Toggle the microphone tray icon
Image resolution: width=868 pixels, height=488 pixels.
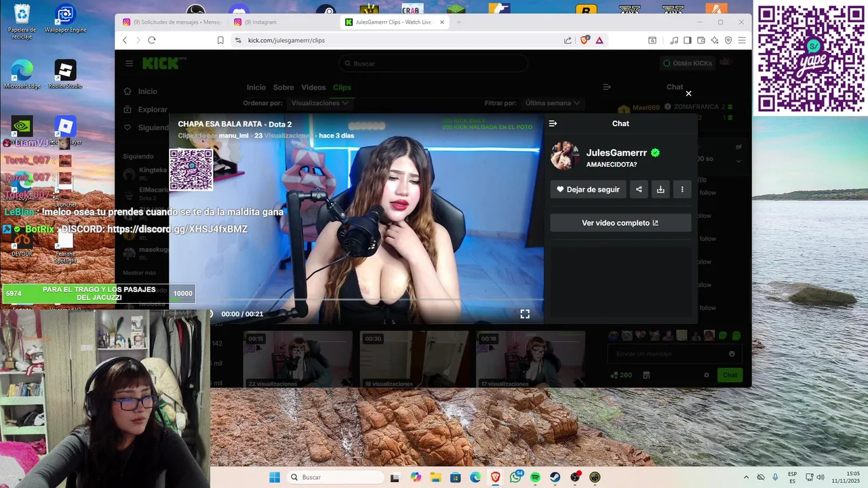775,477
